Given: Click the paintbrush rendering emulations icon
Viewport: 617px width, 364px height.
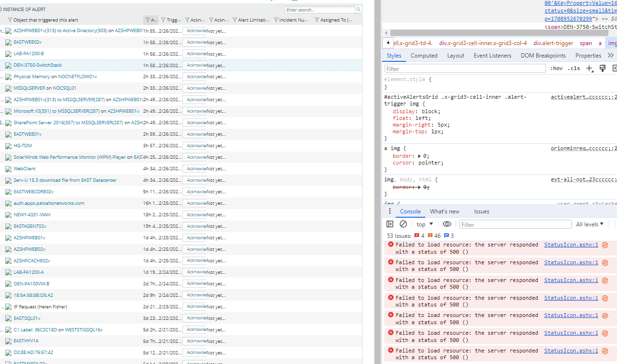Looking at the screenshot, I should pyautogui.click(x=603, y=69).
